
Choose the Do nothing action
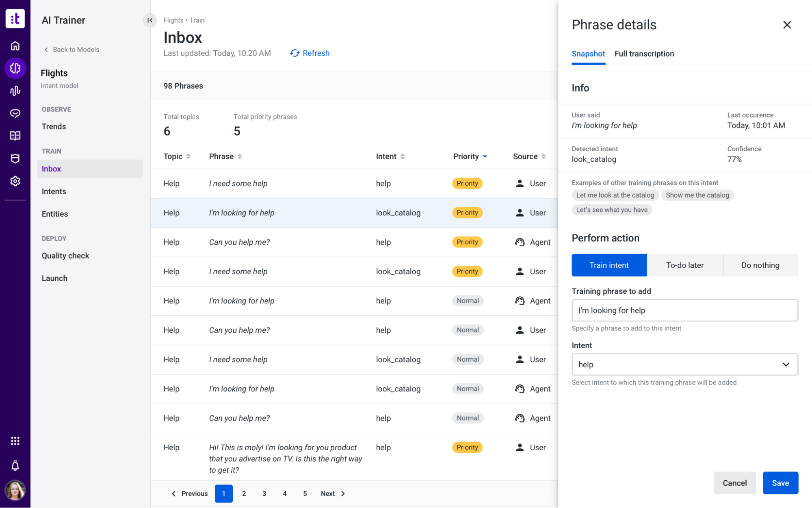click(x=760, y=265)
